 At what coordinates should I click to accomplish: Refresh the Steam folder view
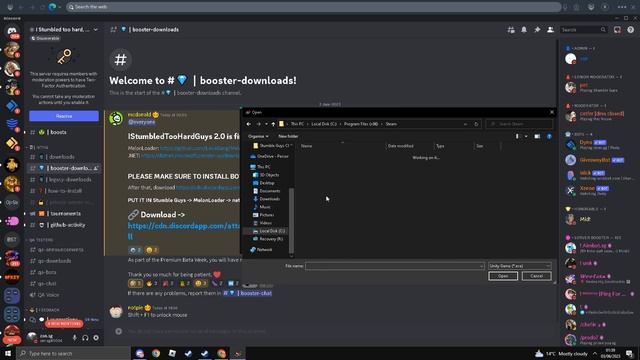476,124
